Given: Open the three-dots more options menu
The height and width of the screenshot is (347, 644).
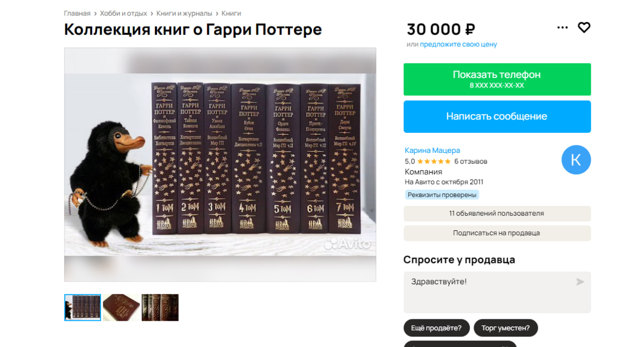Looking at the screenshot, I should pos(562,28).
